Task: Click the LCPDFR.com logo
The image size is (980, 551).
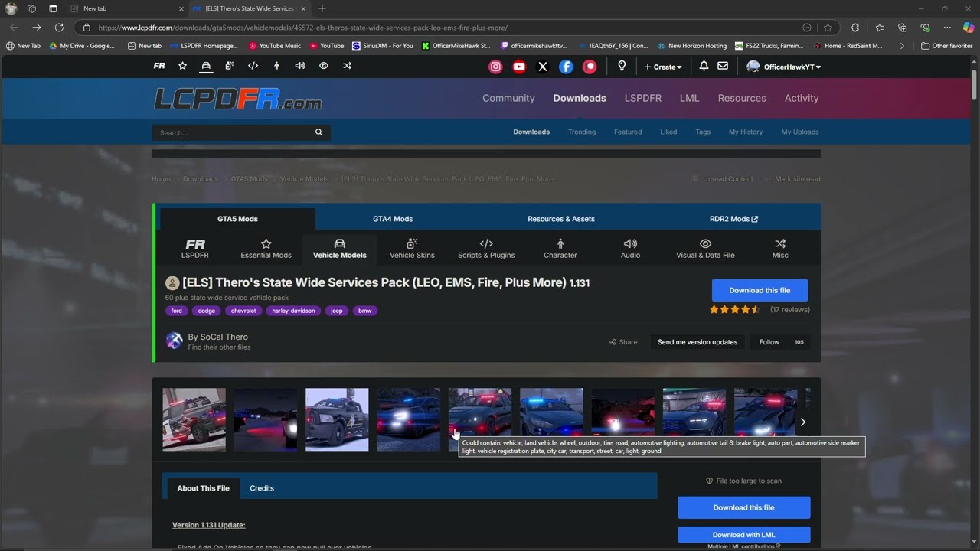Action: [237, 99]
